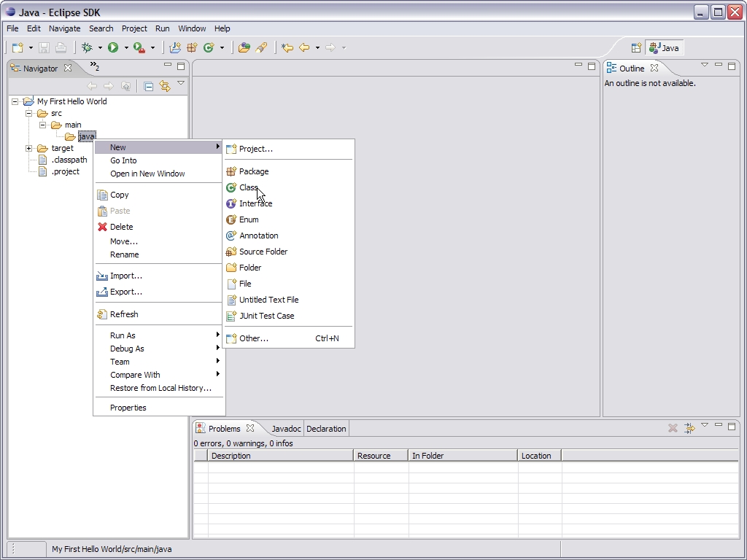Launch the Debug bug icon
747x560 pixels.
pyautogui.click(x=88, y=47)
